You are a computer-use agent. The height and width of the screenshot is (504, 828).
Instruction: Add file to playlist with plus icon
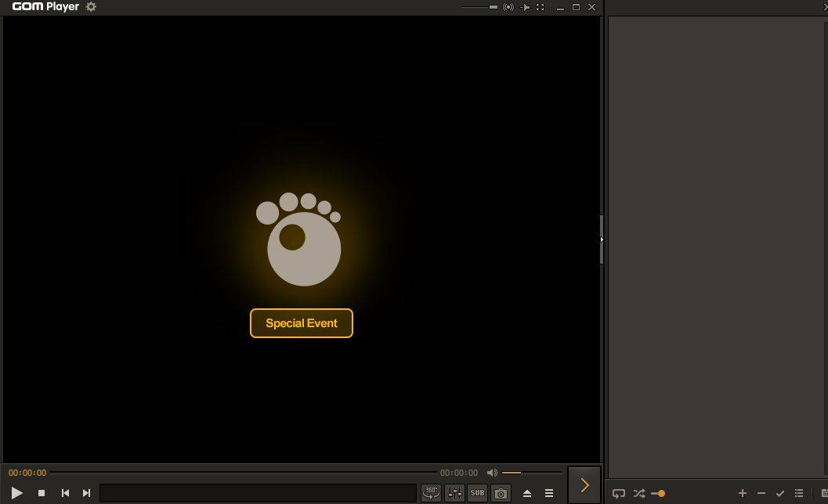tap(743, 493)
